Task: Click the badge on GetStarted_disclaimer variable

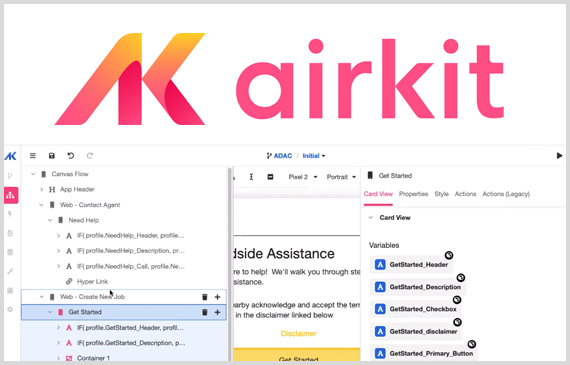Action: pyautogui.click(x=457, y=322)
